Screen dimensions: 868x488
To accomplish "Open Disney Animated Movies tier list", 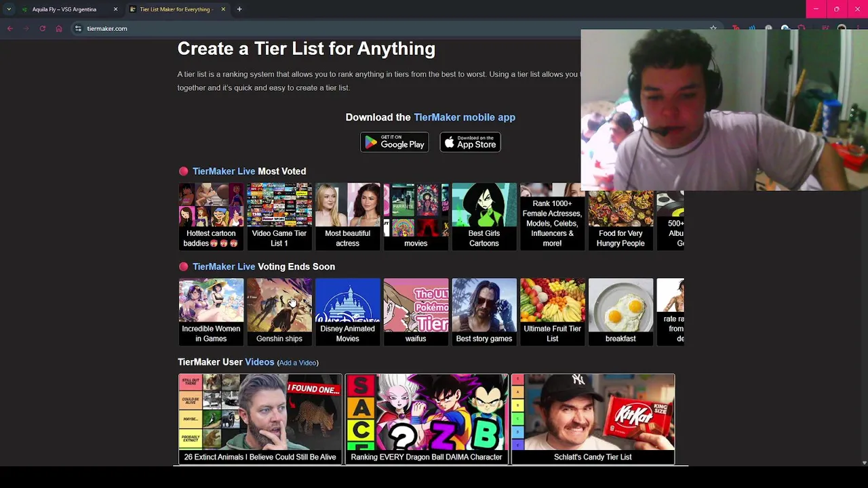I will tap(347, 312).
